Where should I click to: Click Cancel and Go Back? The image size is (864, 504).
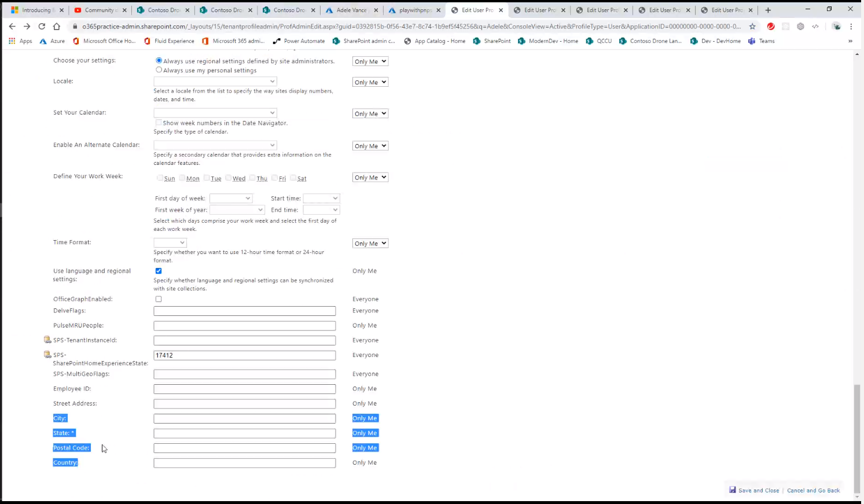pyautogui.click(x=814, y=490)
